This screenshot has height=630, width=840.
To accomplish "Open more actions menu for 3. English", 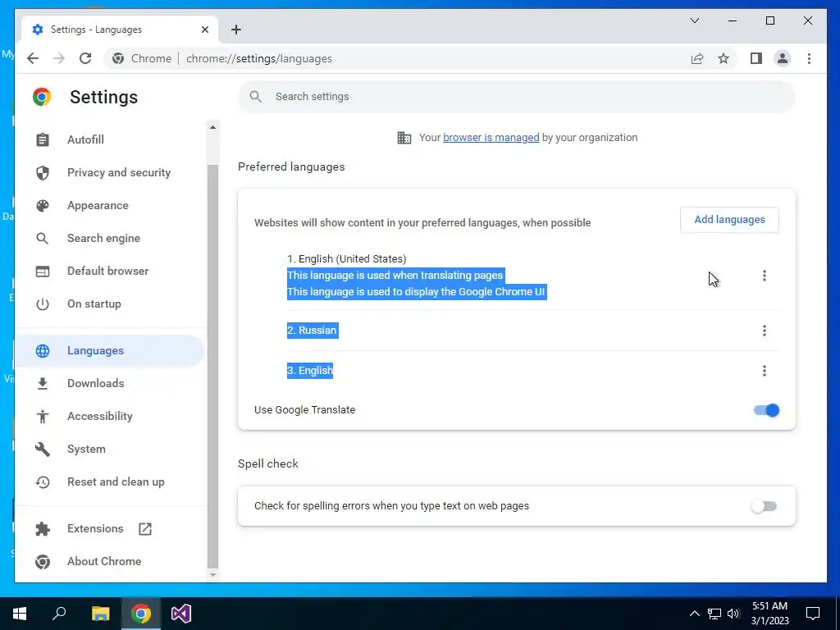I will click(x=765, y=371).
